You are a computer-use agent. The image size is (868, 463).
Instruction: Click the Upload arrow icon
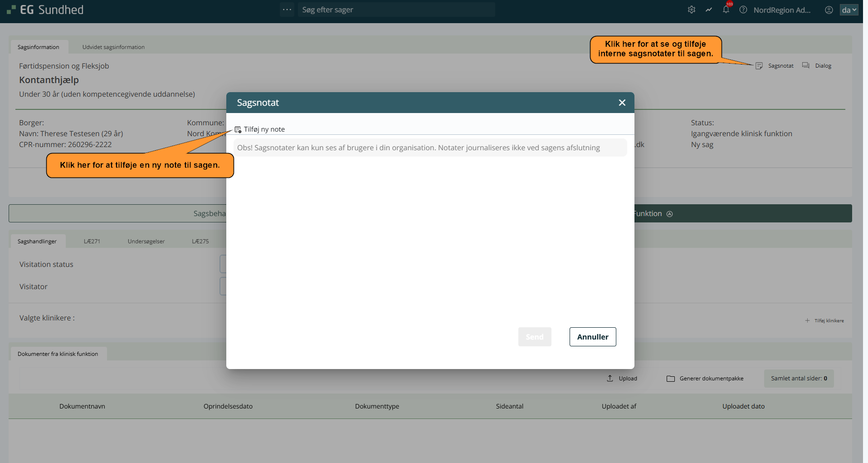coord(610,378)
